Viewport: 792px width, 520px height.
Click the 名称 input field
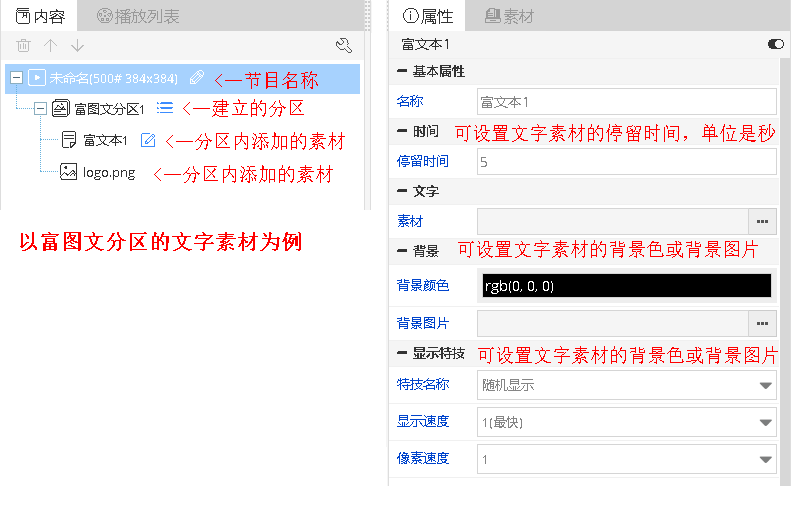[x=626, y=102]
